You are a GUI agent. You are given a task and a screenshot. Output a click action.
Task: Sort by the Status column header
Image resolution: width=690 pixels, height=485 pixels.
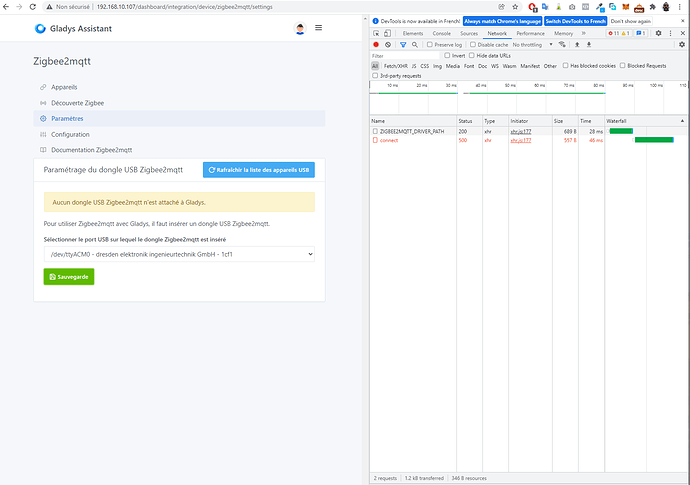click(469, 121)
